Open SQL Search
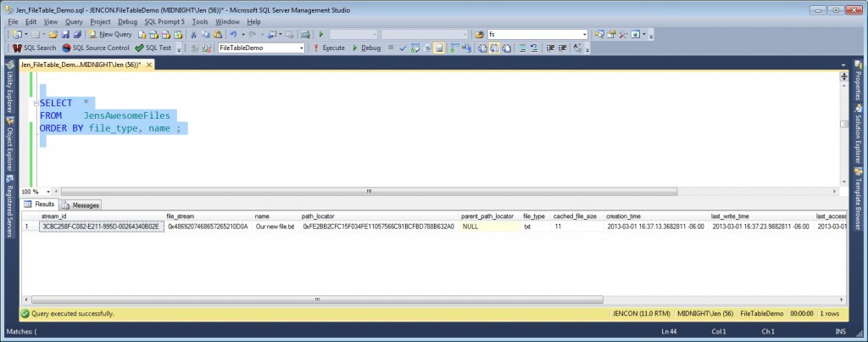 34,48
